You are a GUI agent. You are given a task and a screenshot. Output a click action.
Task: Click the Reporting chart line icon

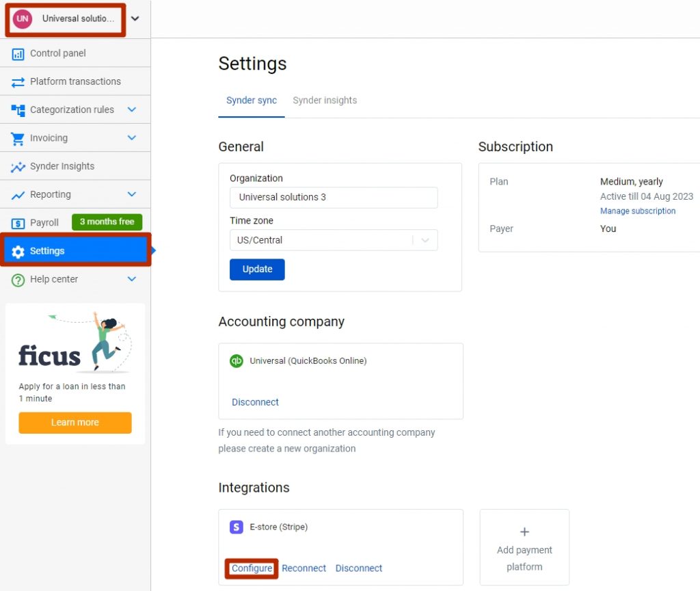coord(18,195)
